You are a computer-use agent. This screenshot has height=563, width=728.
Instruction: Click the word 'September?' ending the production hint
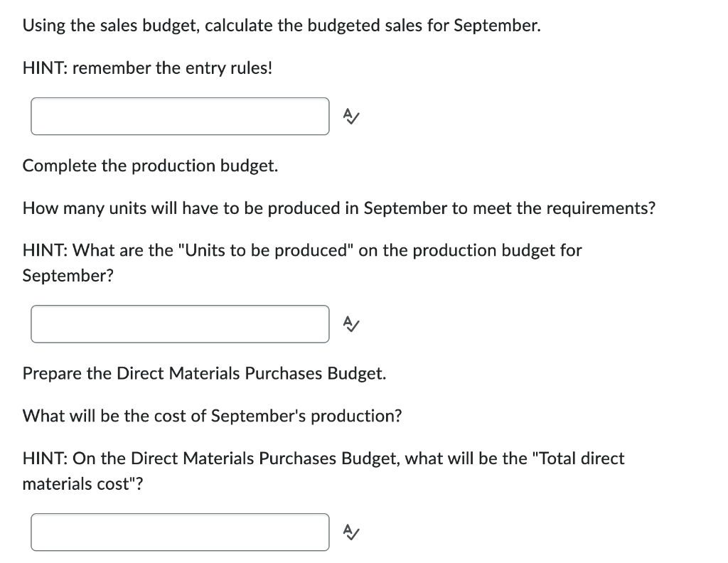click(68, 276)
